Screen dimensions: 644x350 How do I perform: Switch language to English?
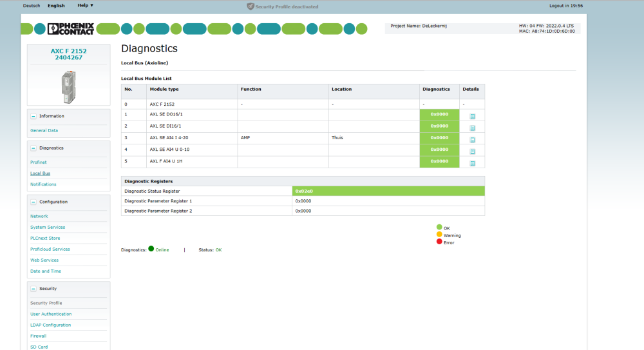coord(56,6)
